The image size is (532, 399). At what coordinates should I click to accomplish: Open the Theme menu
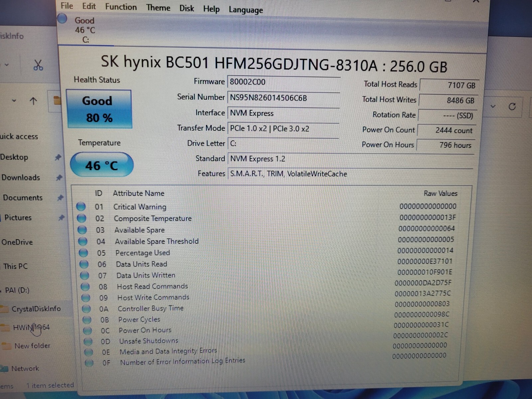[x=158, y=8]
